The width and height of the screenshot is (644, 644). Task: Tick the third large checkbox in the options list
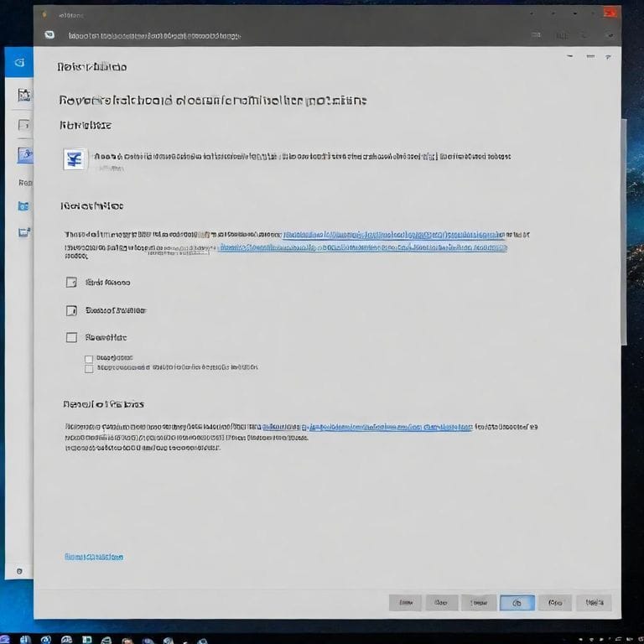point(71,338)
